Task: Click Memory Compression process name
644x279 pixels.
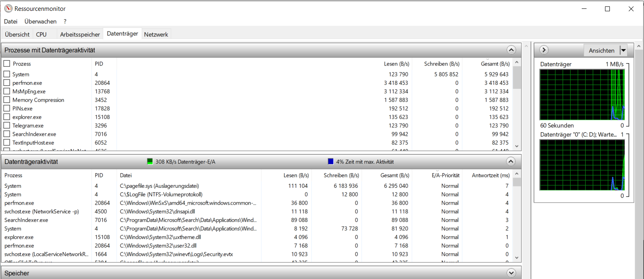Action: 38,100
